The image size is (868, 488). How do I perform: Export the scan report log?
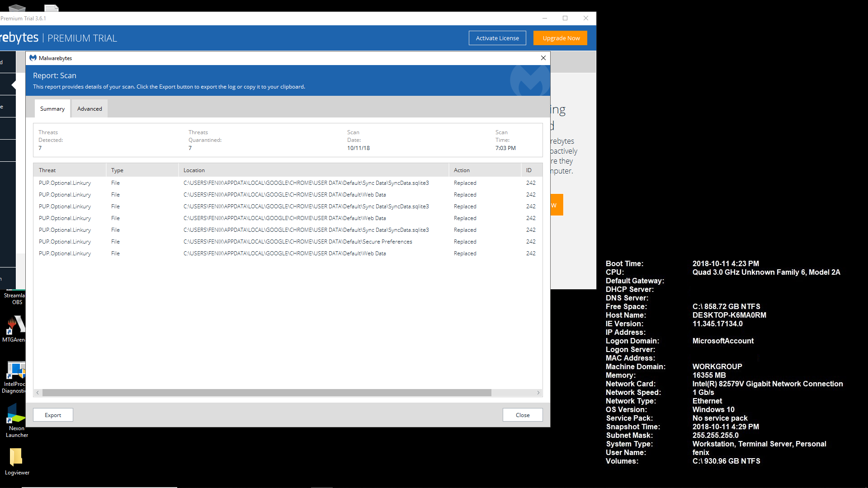click(53, 415)
